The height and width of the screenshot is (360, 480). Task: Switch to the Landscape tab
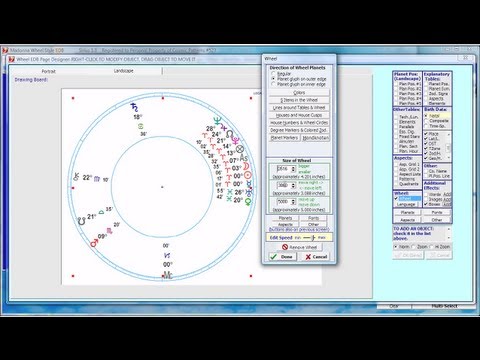(123, 71)
